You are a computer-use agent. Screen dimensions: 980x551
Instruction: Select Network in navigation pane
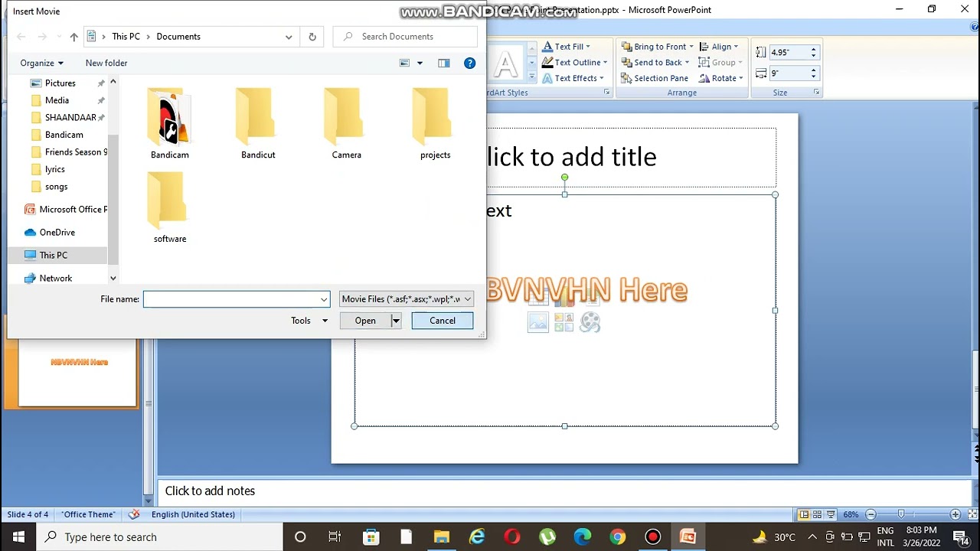click(x=56, y=278)
